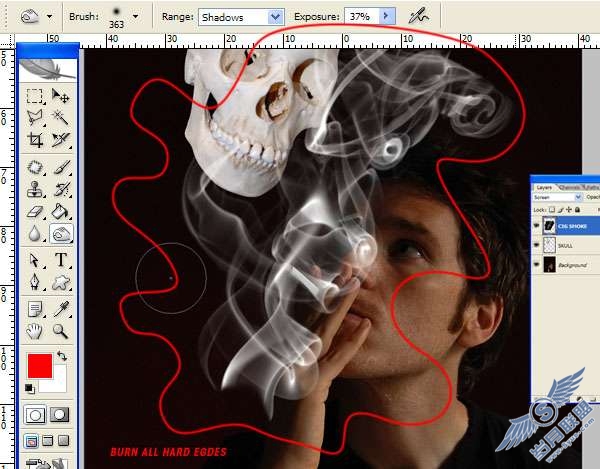This screenshot has width=600, height=469.
Task: Select the SKULL layer name
Action: (x=565, y=246)
